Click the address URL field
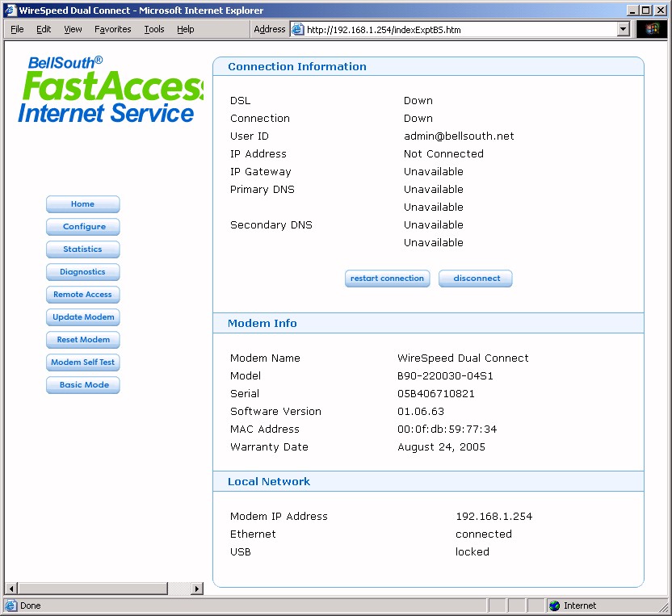The height and width of the screenshot is (616, 672). [460, 30]
